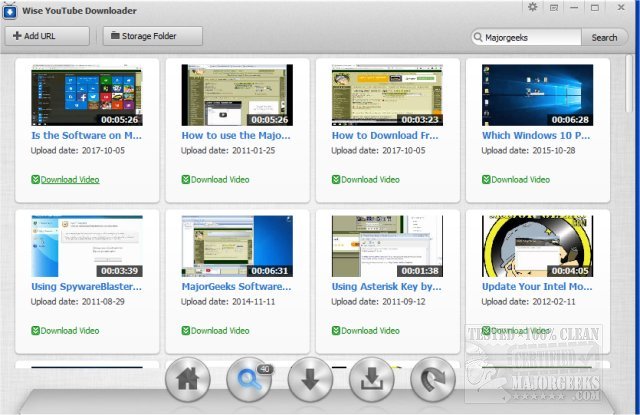Open thumbnail of 'Using SpywareBlaster...'
The width and height of the screenshot is (640, 415).
(x=87, y=246)
